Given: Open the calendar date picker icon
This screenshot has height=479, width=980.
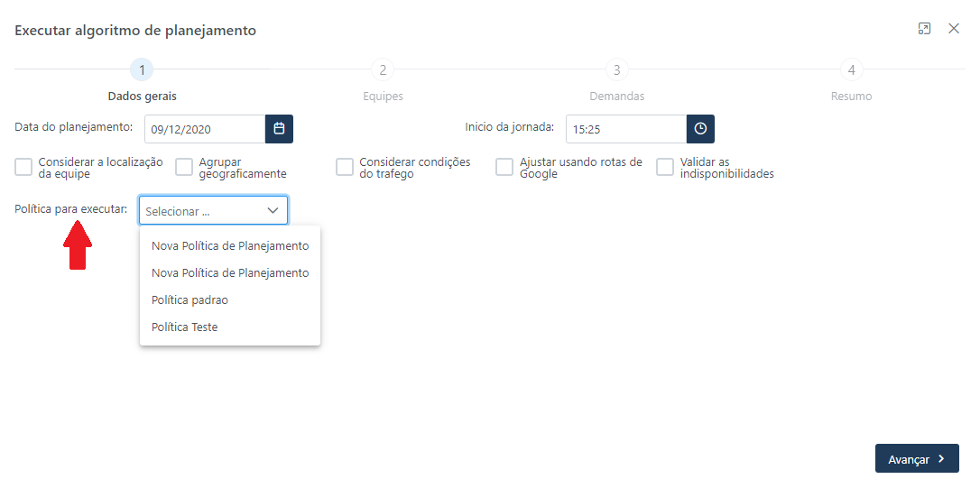Looking at the screenshot, I should [279, 129].
